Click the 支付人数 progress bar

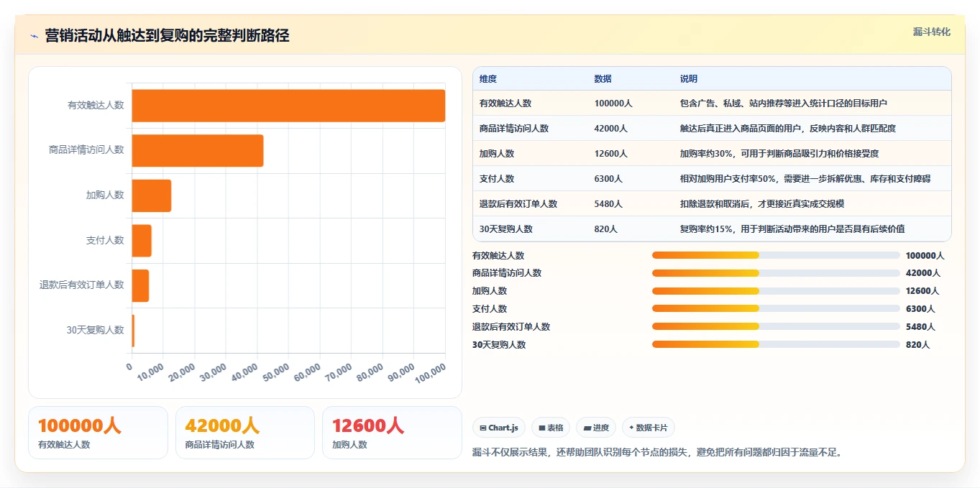(x=776, y=309)
